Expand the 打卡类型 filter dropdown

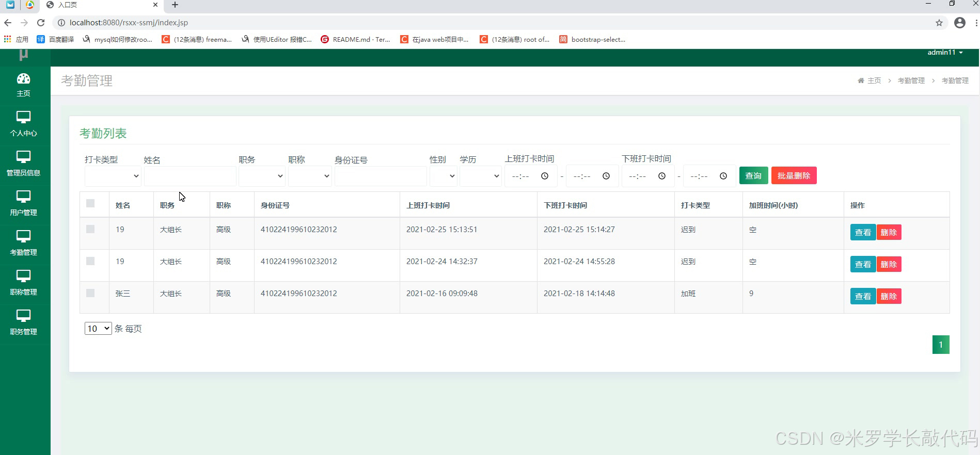(113, 176)
